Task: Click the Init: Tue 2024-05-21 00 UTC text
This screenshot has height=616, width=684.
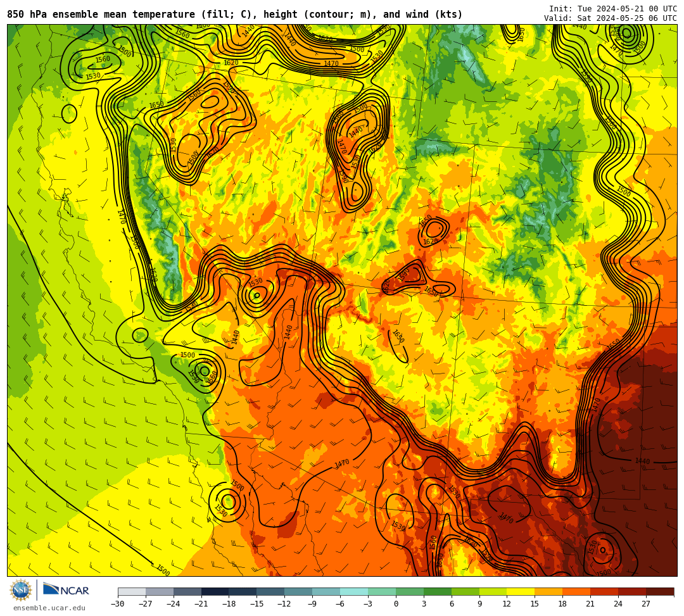Action: [613, 9]
